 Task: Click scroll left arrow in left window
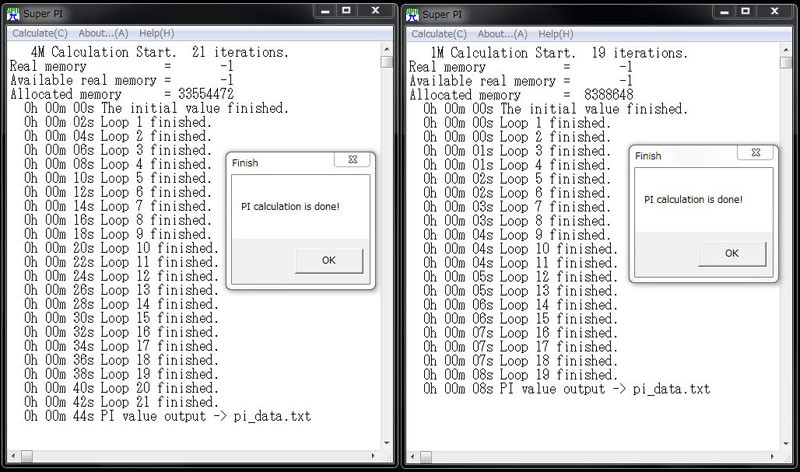[x=13, y=456]
